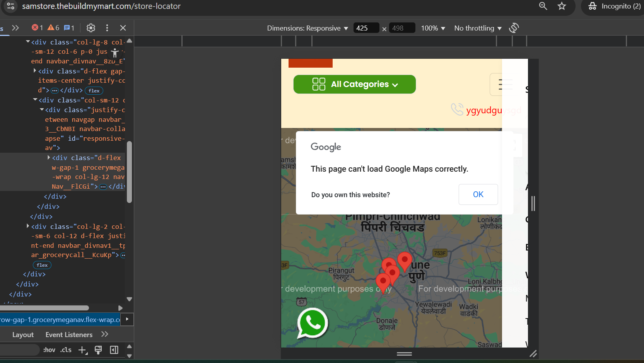Click horizontal scrollbar right arrow
This screenshot has height=363, width=644.
coord(120,308)
